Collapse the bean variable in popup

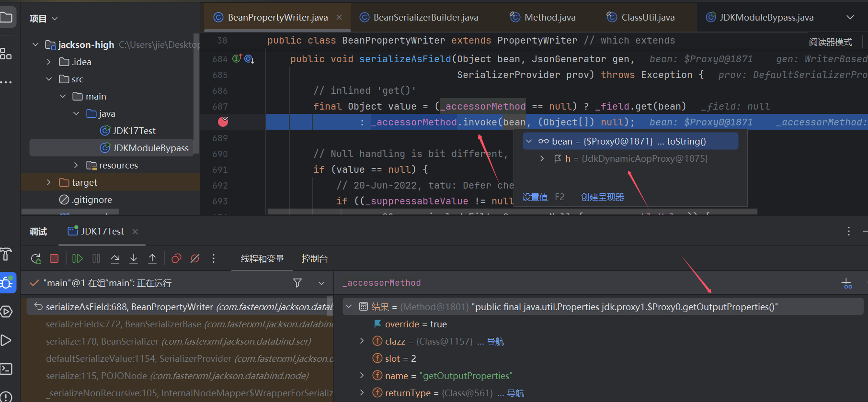click(529, 141)
